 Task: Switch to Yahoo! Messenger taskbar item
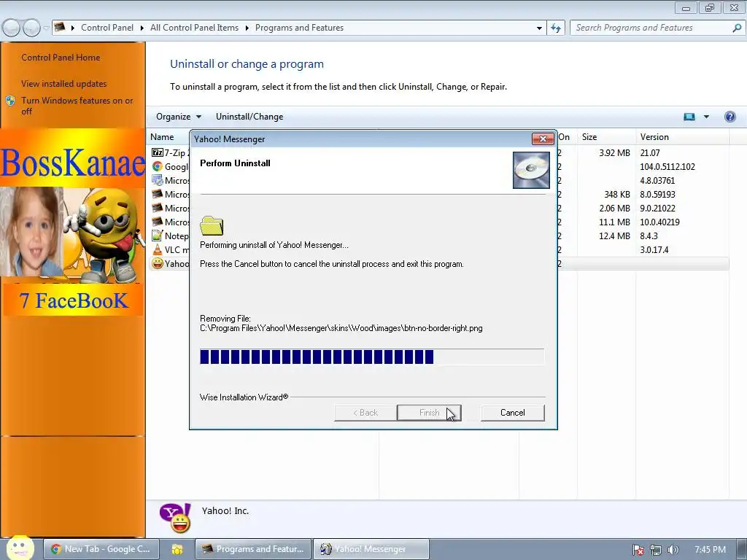point(371,549)
